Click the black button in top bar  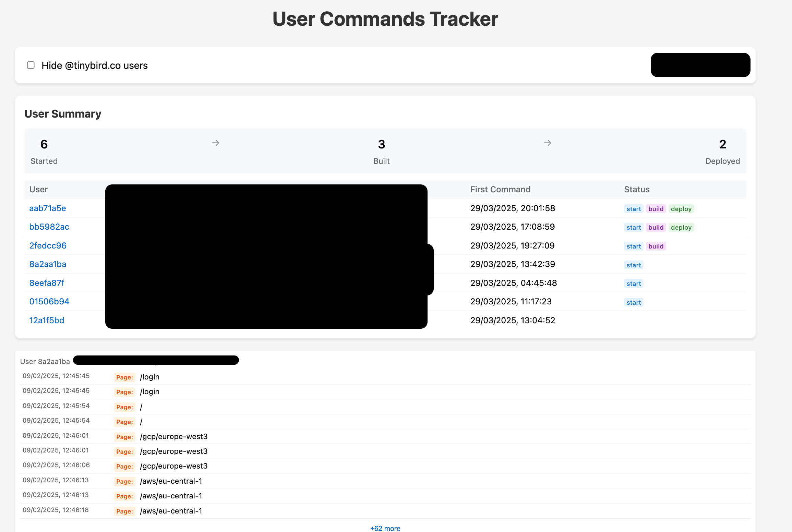tap(700, 65)
